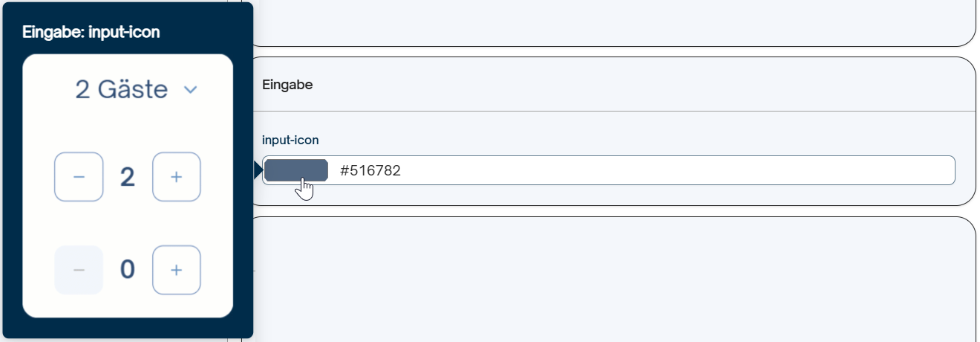Click the dark arrow pointer beside swatch
This screenshot has height=342, width=980.
point(258,170)
